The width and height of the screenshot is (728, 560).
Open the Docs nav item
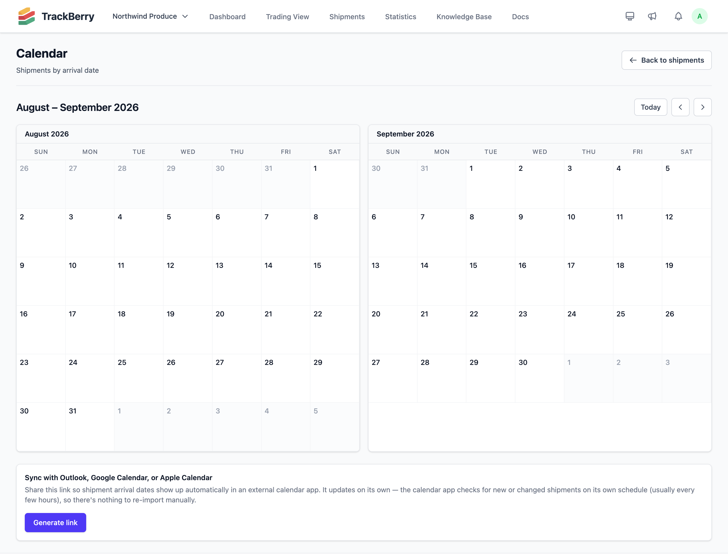[520, 16]
